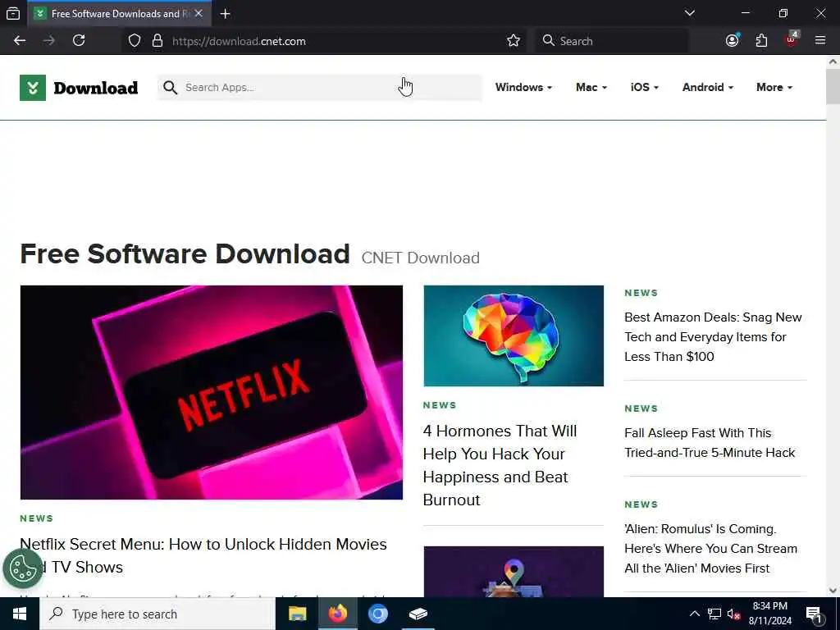Open the Netflix article thumbnail image

[x=212, y=392]
